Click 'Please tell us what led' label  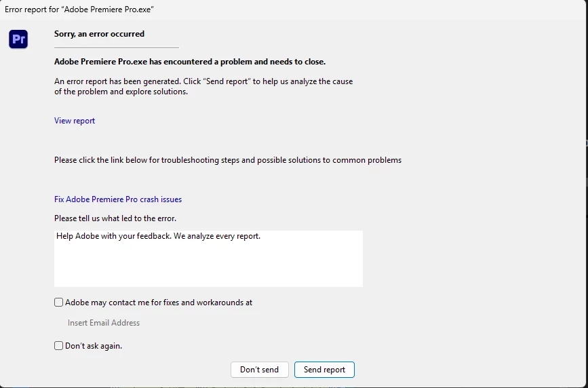click(115, 218)
